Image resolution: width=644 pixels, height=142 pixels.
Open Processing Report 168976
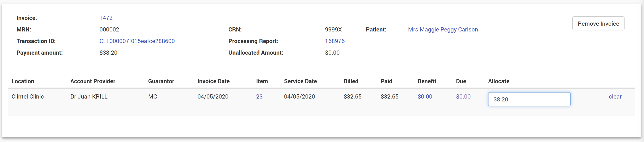(x=334, y=41)
